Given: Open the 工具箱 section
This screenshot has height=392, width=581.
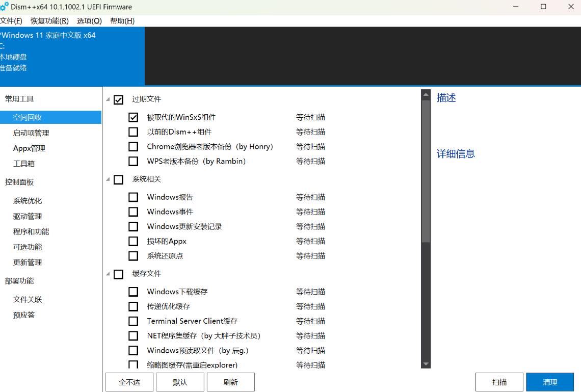Looking at the screenshot, I should 24,164.
